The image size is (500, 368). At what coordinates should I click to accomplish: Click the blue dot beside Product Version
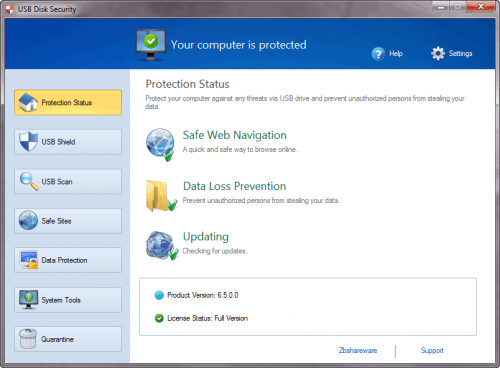tap(159, 295)
